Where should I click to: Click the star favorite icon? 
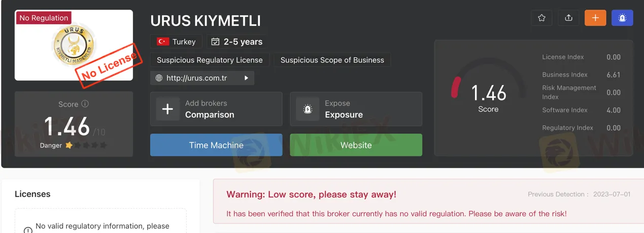541,18
